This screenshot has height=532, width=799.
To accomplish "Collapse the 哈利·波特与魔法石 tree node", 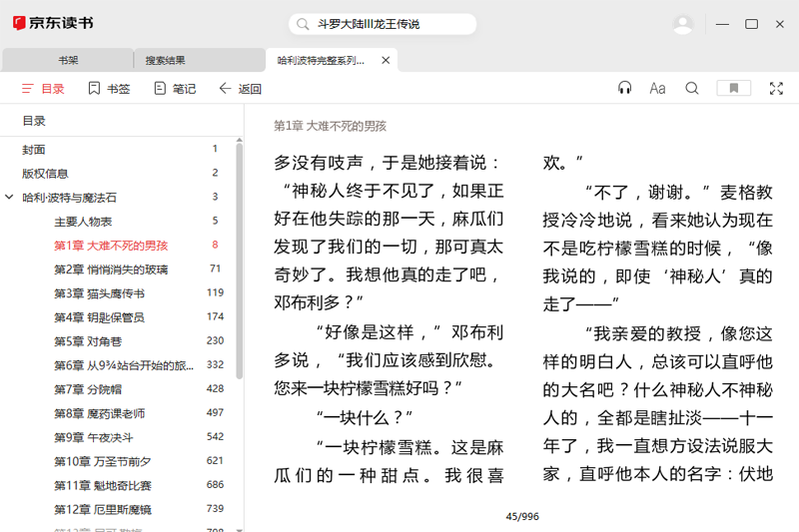I will pos(10,198).
